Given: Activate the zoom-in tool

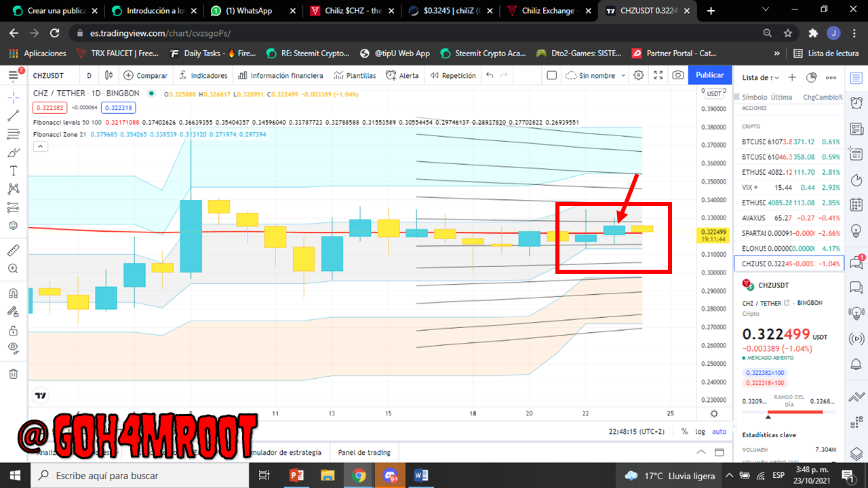Looking at the screenshot, I should pos(14,268).
